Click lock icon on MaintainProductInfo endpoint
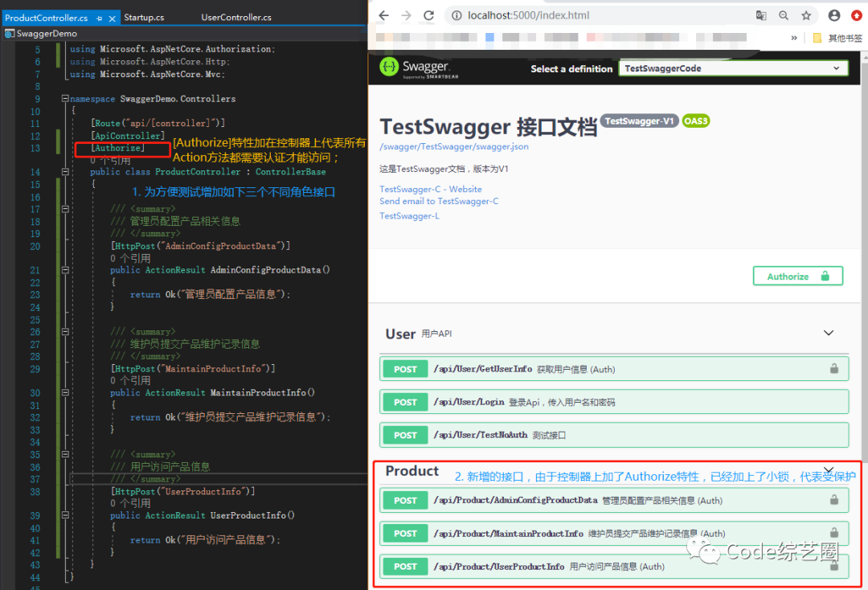Viewport: 868px width, 590px height. 833,532
